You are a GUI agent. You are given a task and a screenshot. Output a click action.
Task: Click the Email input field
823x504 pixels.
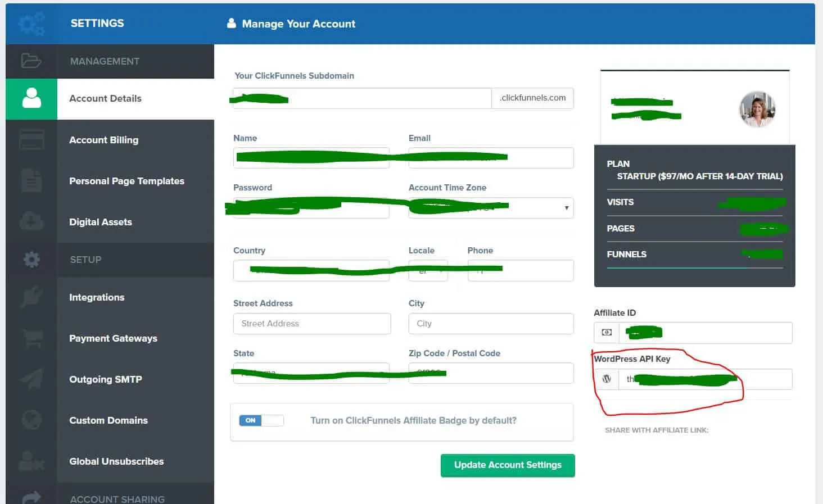click(x=491, y=158)
